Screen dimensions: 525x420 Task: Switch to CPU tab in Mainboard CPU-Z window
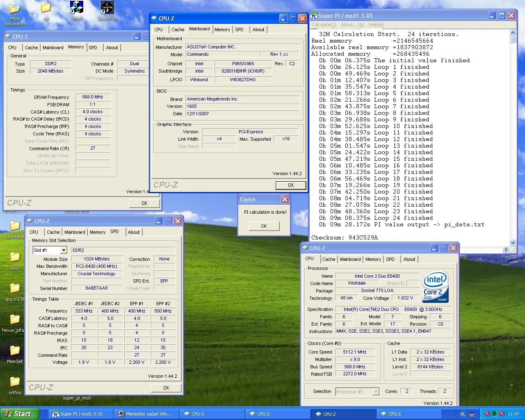click(159, 30)
